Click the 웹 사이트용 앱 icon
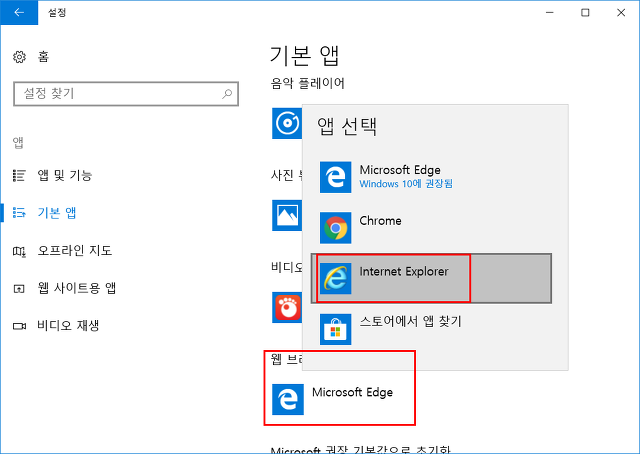 coord(19,289)
